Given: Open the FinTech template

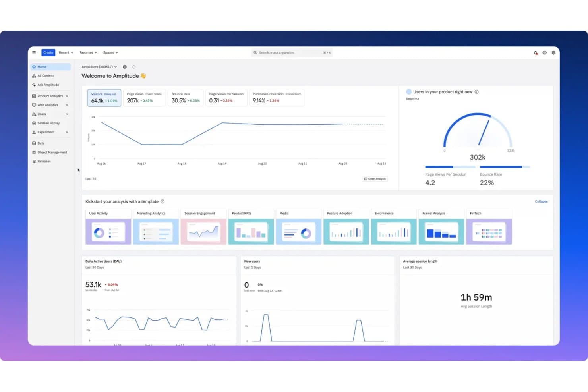Looking at the screenshot, I should (x=489, y=227).
